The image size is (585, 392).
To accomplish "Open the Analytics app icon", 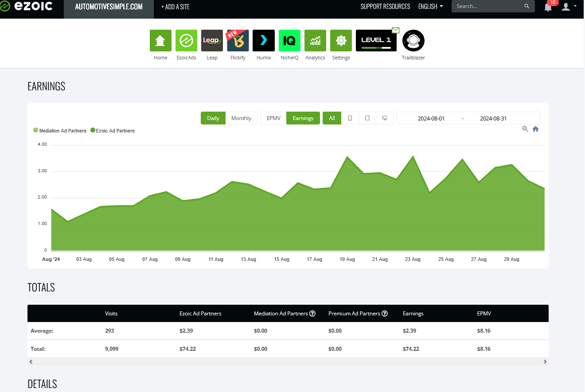I will pos(315,41).
